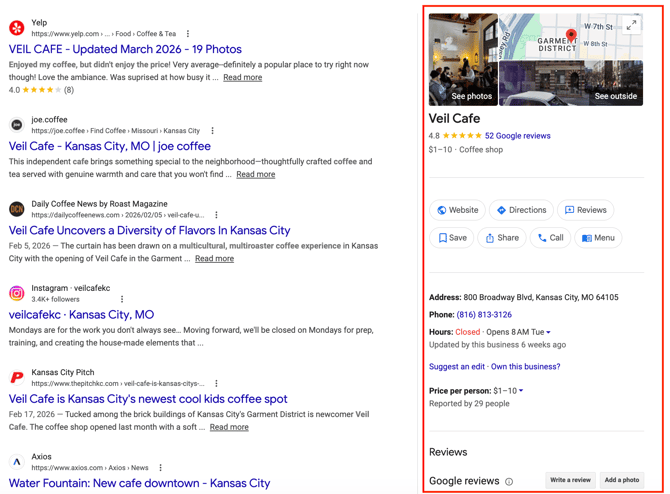The width and height of the screenshot is (670, 494).
Task: Click the address 800 Broadway Blvd text
Action: coord(541,297)
